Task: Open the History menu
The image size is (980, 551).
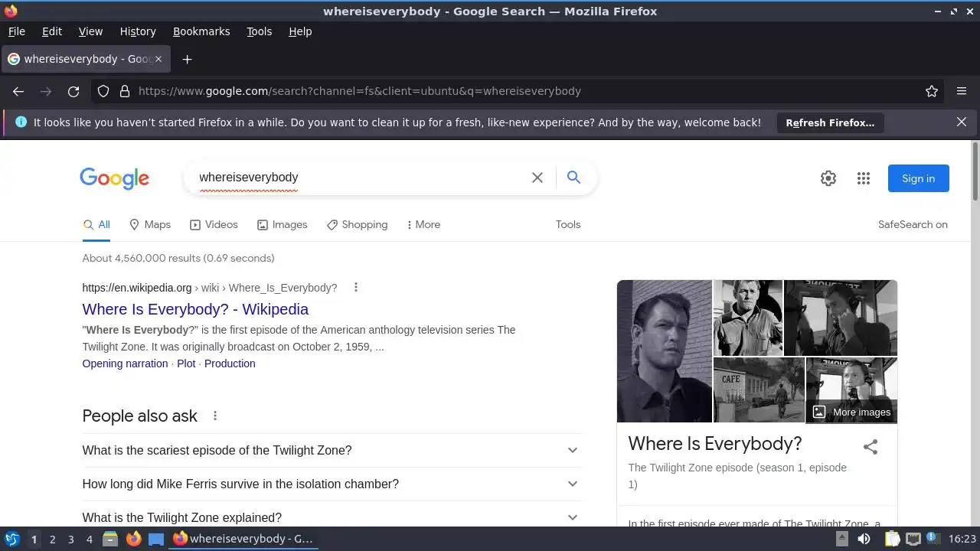Action: point(138,31)
